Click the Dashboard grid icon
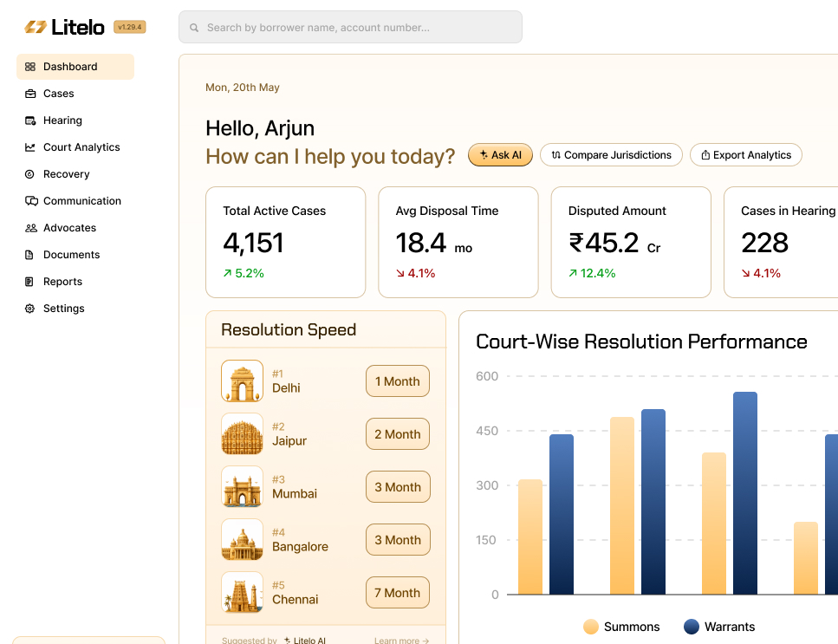 click(x=30, y=67)
